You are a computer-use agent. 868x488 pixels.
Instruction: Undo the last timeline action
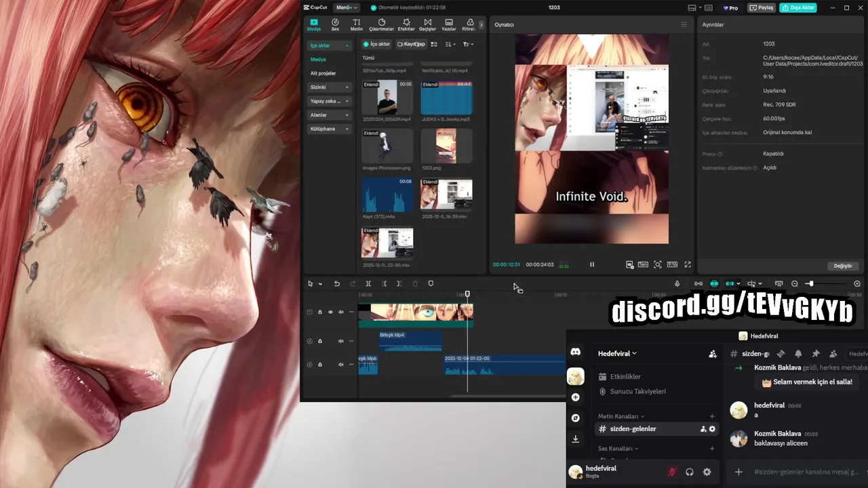[336, 284]
